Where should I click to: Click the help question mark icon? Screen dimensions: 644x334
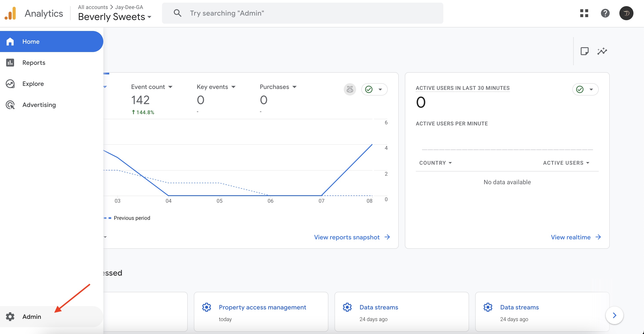605,13
